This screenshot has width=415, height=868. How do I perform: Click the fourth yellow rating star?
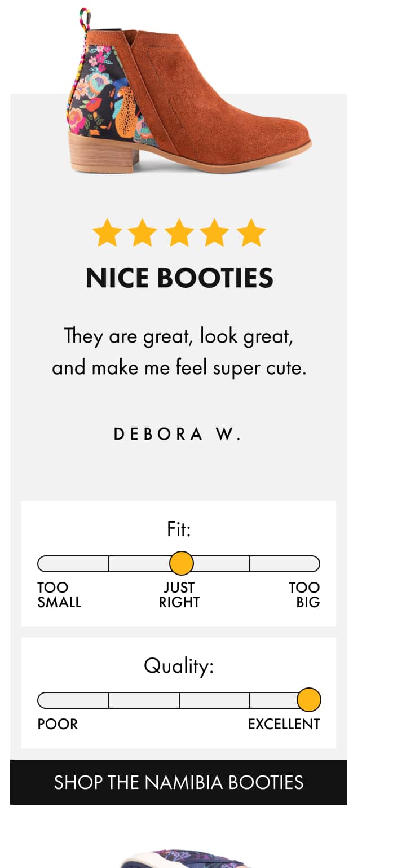(215, 233)
